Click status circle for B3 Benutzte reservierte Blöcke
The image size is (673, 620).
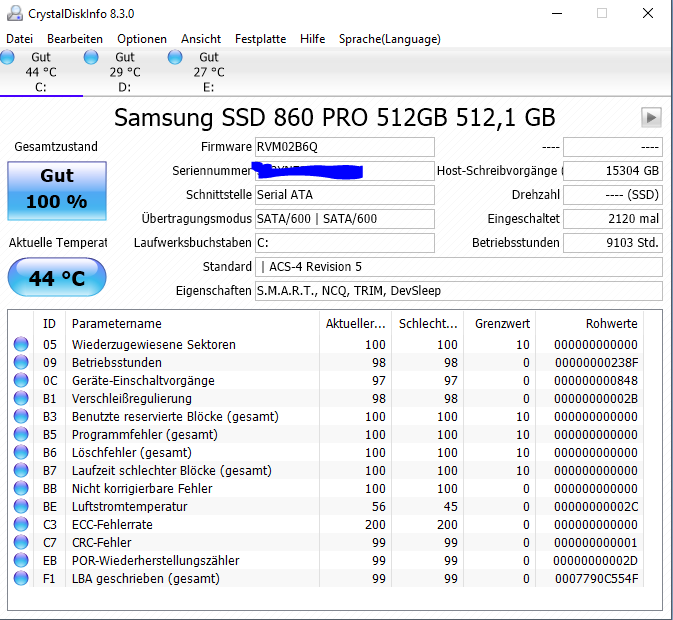tap(21, 416)
